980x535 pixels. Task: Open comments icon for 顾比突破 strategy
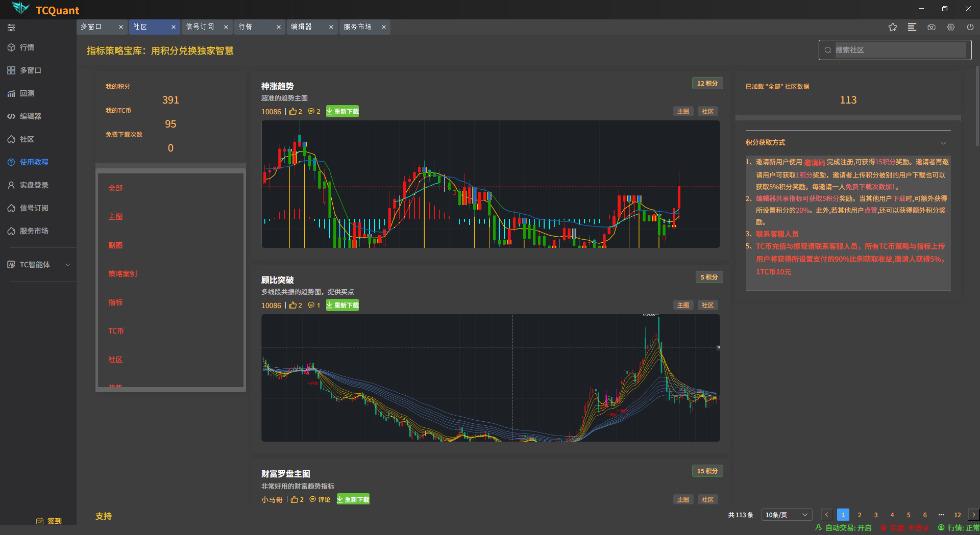[x=311, y=305]
